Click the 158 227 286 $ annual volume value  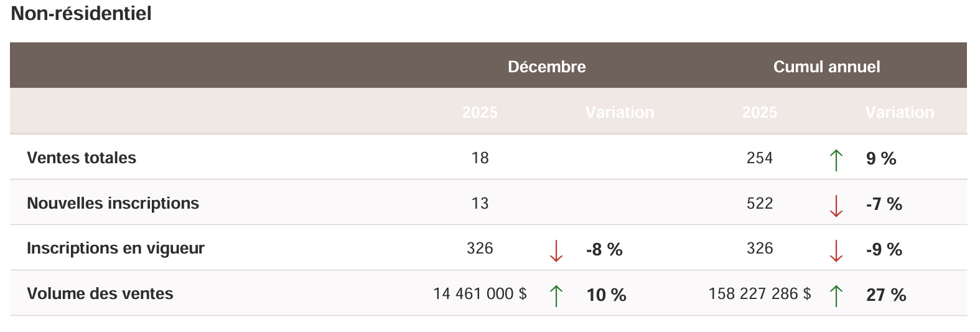(759, 293)
